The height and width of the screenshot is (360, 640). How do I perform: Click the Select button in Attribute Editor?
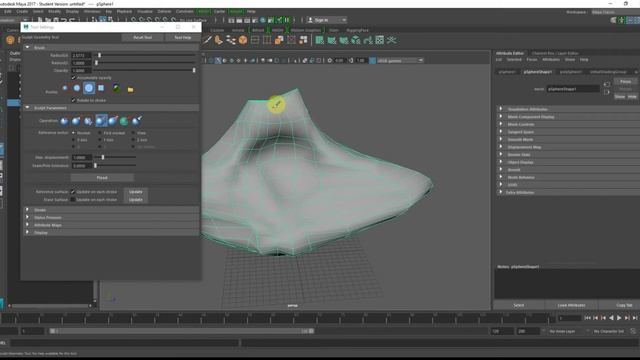(518, 305)
